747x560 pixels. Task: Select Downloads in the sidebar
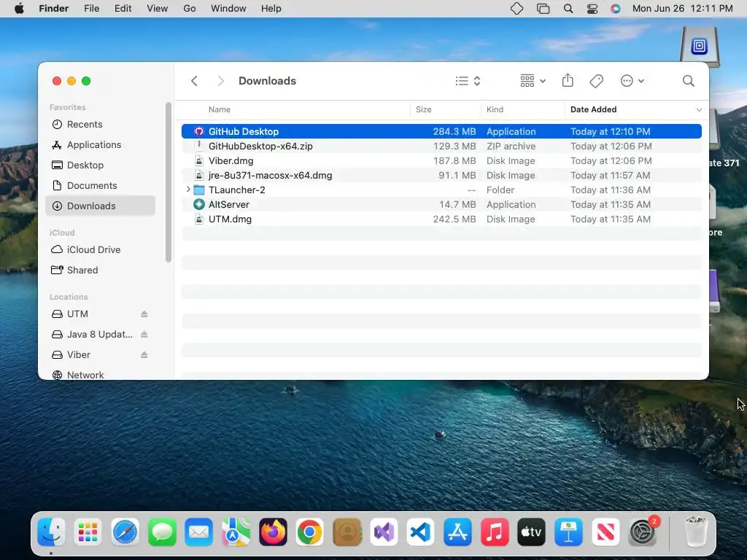pos(100,206)
